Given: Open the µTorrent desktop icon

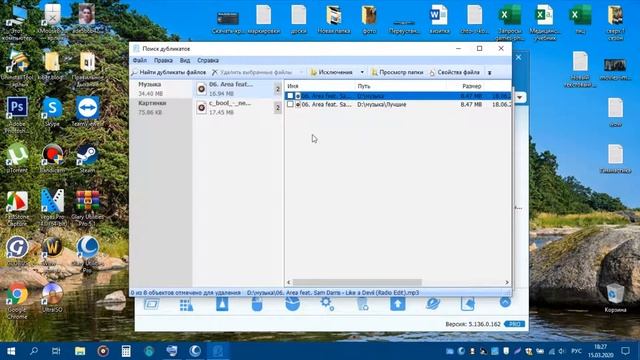Looking at the screenshot, I should (x=17, y=158).
